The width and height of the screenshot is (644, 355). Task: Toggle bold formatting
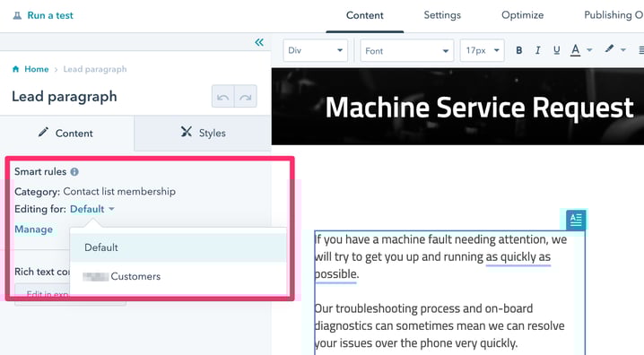tap(519, 50)
